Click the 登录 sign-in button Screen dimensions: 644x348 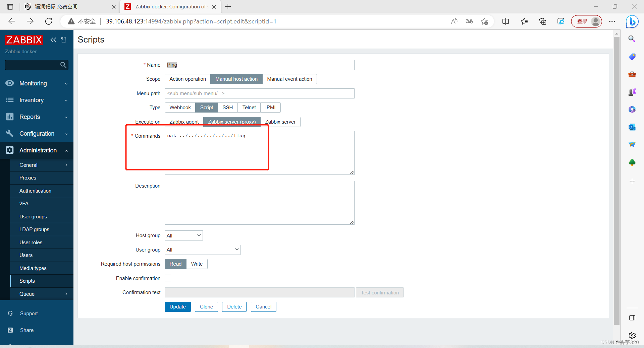click(x=587, y=21)
